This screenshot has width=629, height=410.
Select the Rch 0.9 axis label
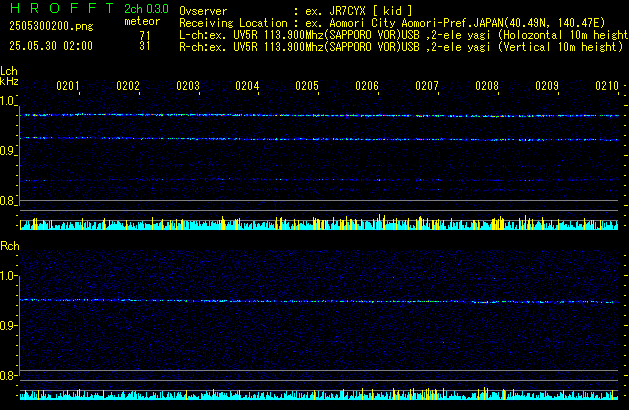(7, 325)
